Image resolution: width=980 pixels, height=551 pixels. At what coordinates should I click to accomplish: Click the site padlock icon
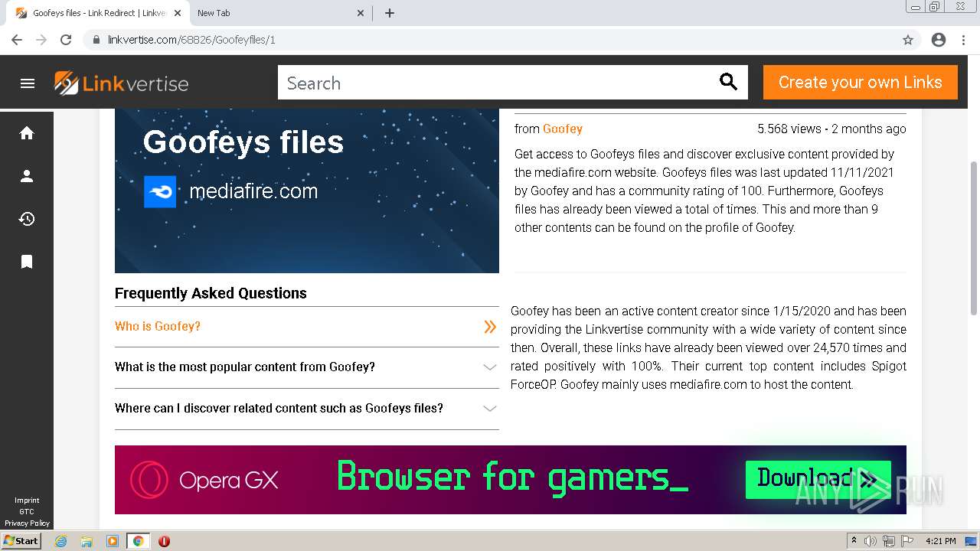(x=96, y=40)
